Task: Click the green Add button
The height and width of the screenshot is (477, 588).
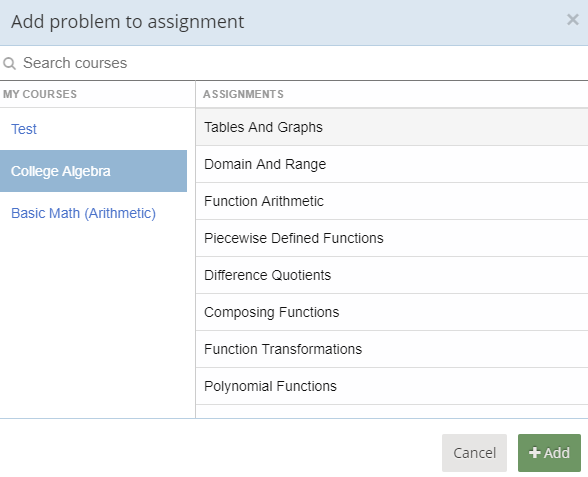Action: point(549,453)
